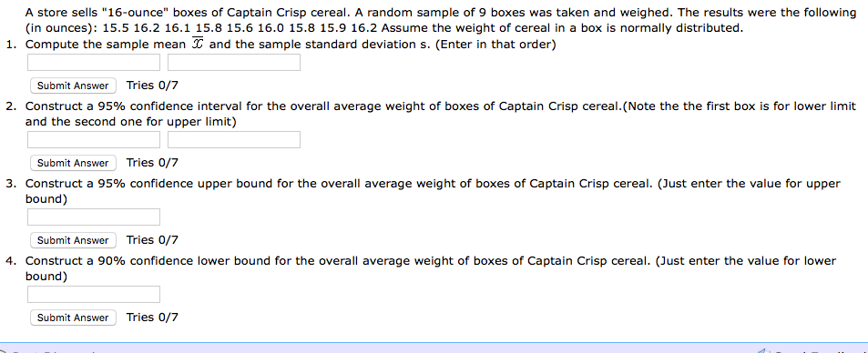Submit Answer for question 3

[73, 240]
